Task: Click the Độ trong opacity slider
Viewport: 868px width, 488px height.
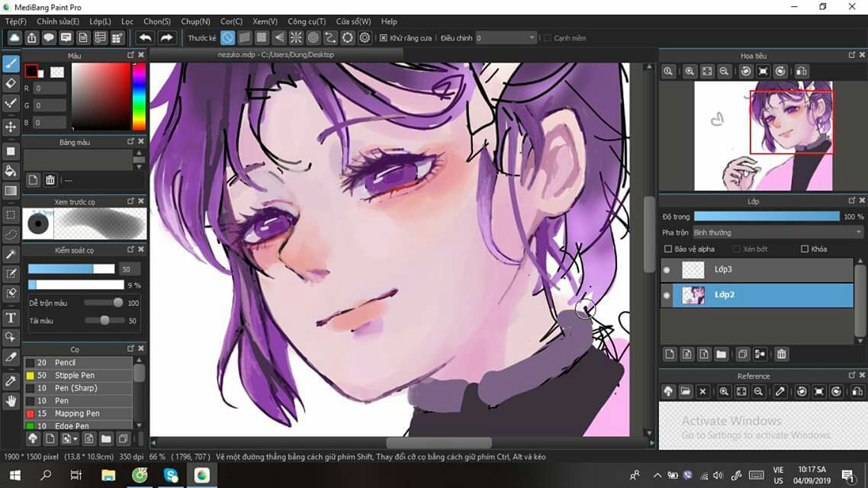Action: 767,217
